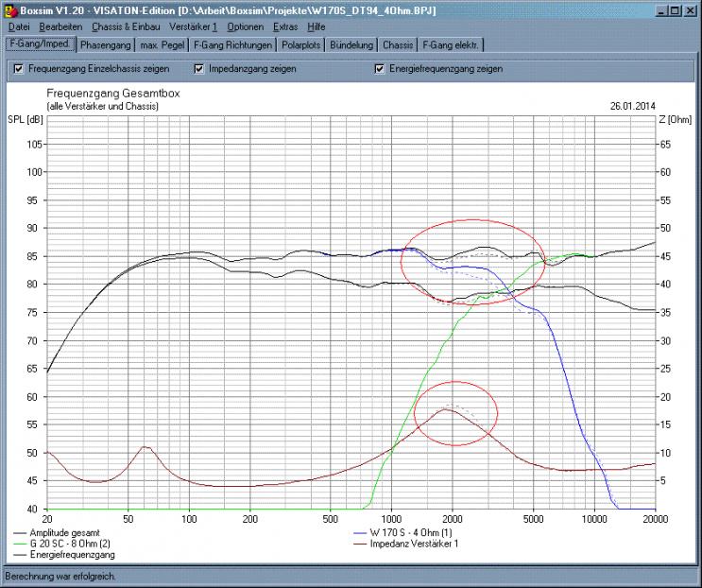Viewport: 702px width, 588px height.
Task: Click the status bar message Berechnung war erfolgreich
Action: 60,577
